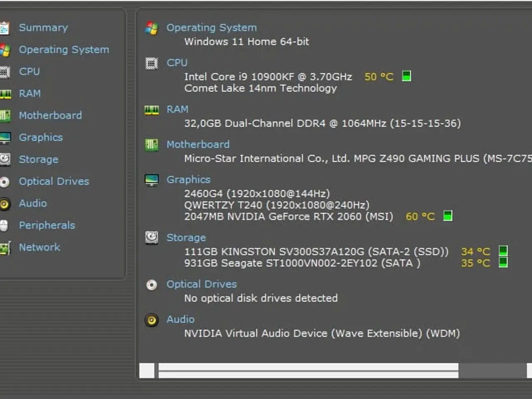Click the speaker icon beside Audio heading

point(151,320)
